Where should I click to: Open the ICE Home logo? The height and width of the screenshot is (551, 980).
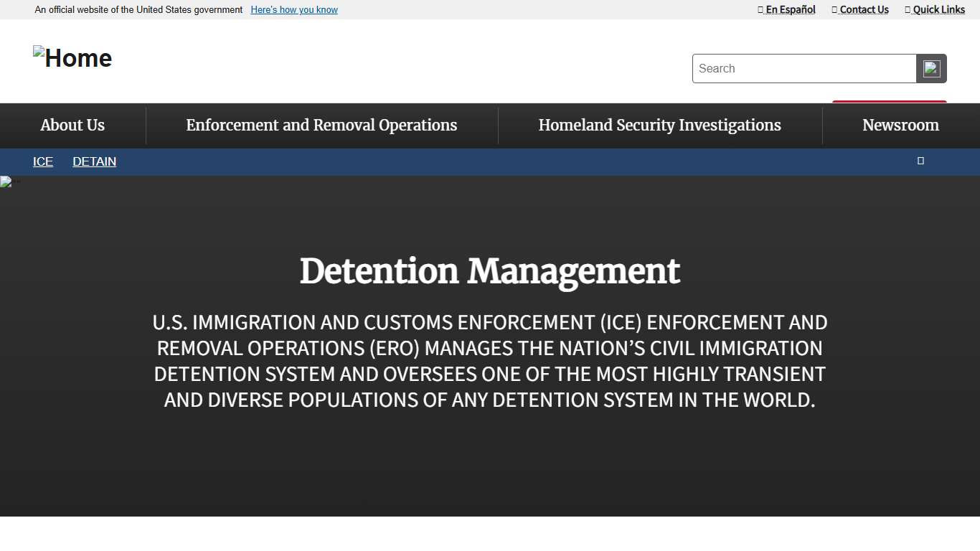pyautogui.click(x=72, y=57)
